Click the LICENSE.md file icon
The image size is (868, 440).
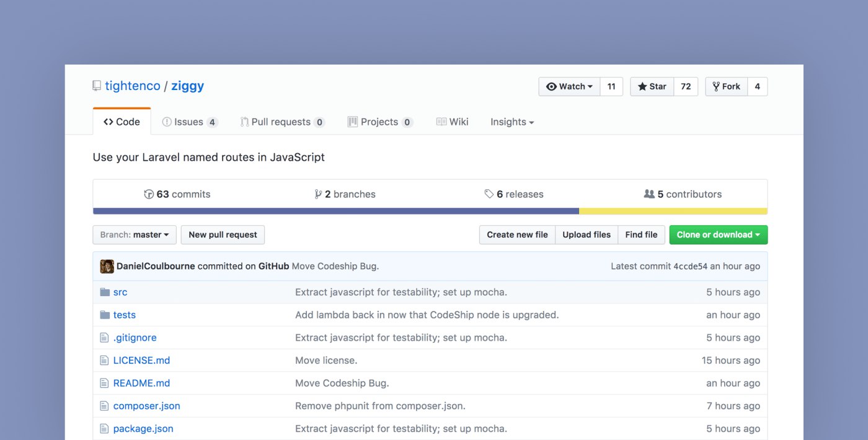104,361
